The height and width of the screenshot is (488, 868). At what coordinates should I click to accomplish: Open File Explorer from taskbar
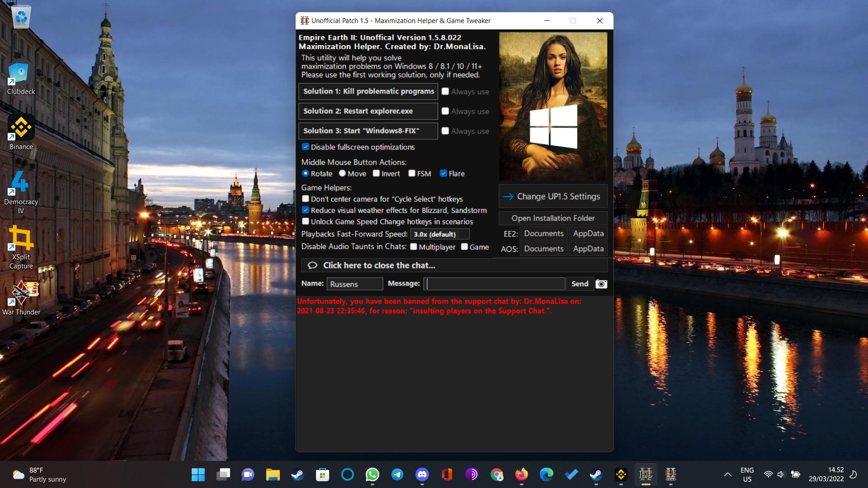tap(273, 474)
